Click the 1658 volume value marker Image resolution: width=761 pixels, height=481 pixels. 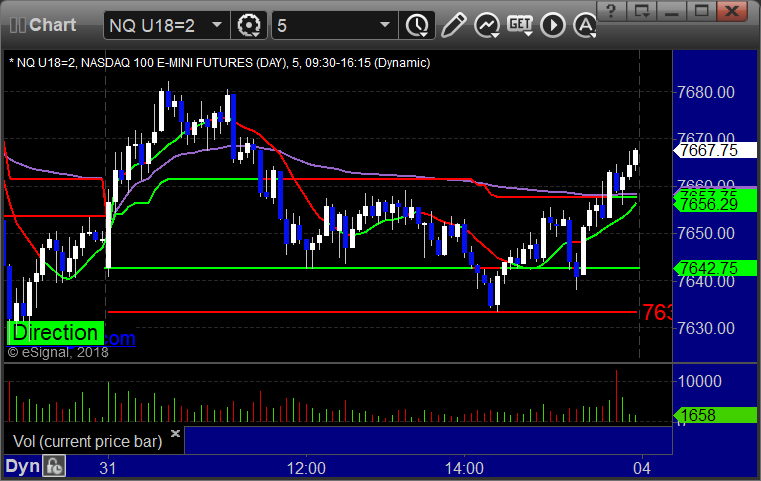(x=715, y=415)
